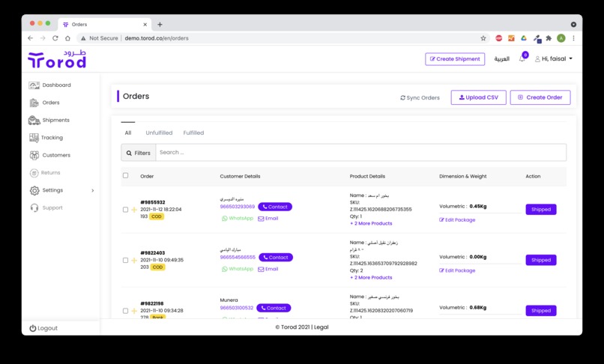Viewport: 604px width, 364px height.
Task: Contact the customer of order #9822403
Action: [276, 258]
